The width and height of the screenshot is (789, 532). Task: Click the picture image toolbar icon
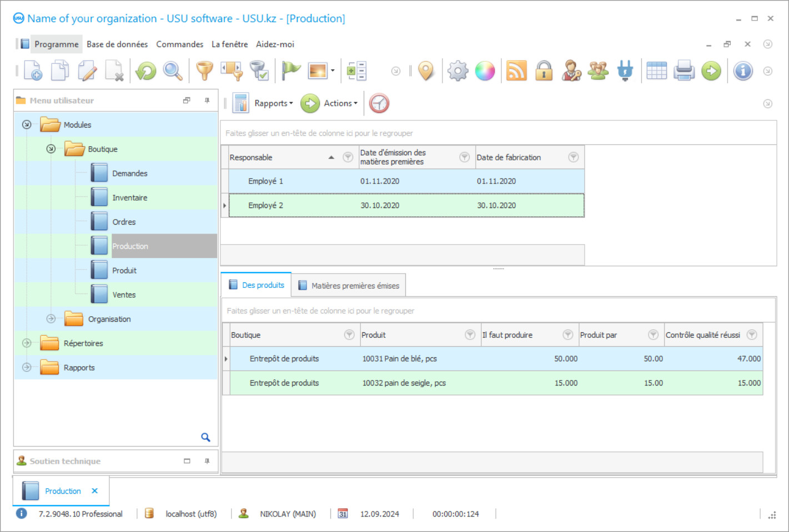[318, 70]
